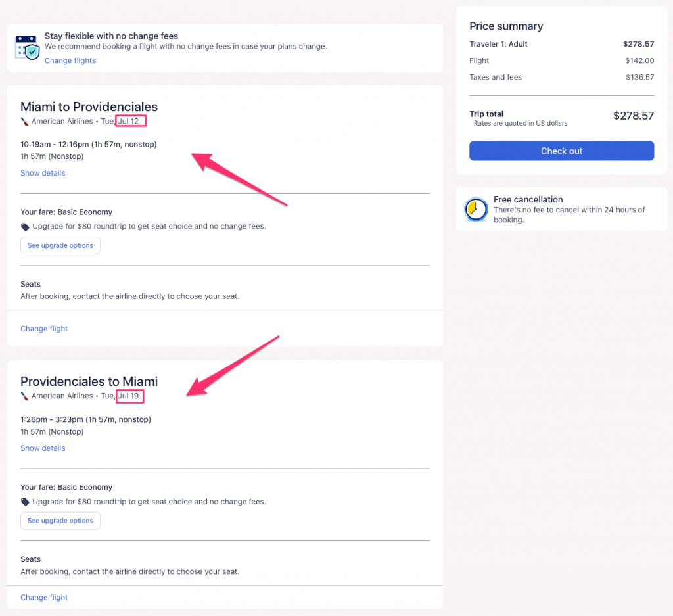673x616 pixels.
Task: Click the price tag icon in outbound fare
Action: [x=25, y=227]
